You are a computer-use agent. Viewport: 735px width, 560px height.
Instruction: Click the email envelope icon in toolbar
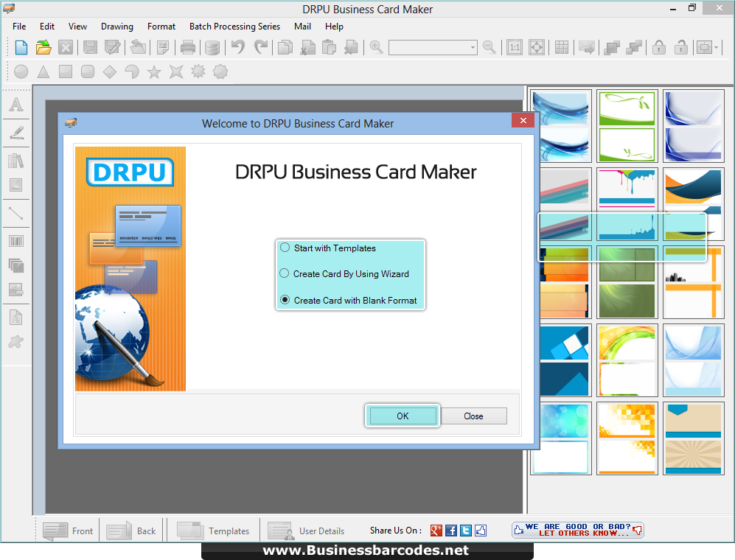pos(586,47)
